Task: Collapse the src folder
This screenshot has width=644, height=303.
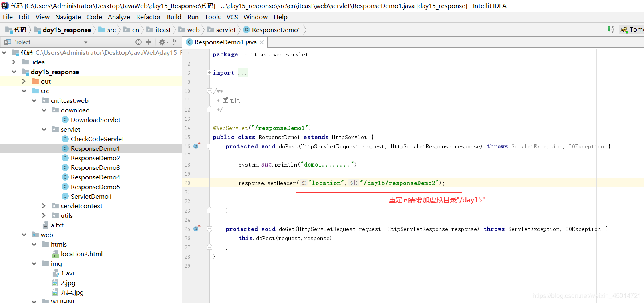Action: tap(24, 91)
